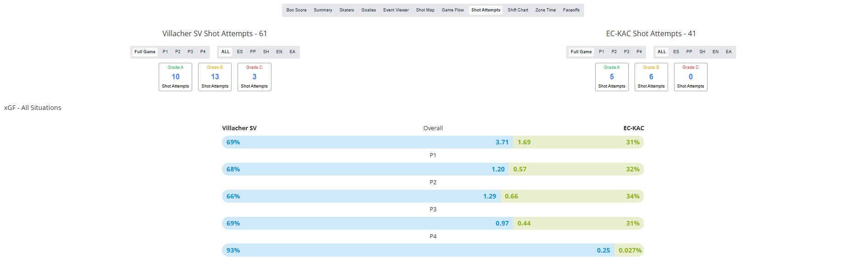
Task: Select P1 period for Villacher SV
Action: pyautogui.click(x=165, y=52)
